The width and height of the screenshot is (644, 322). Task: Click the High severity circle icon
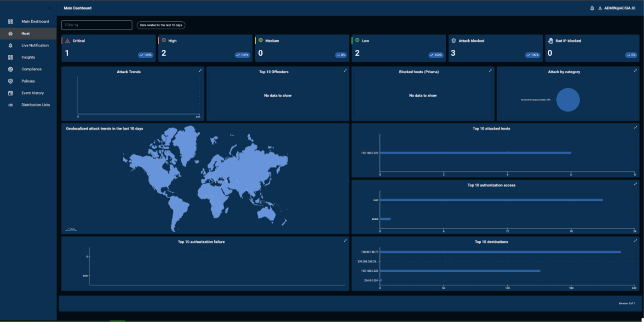(x=164, y=40)
